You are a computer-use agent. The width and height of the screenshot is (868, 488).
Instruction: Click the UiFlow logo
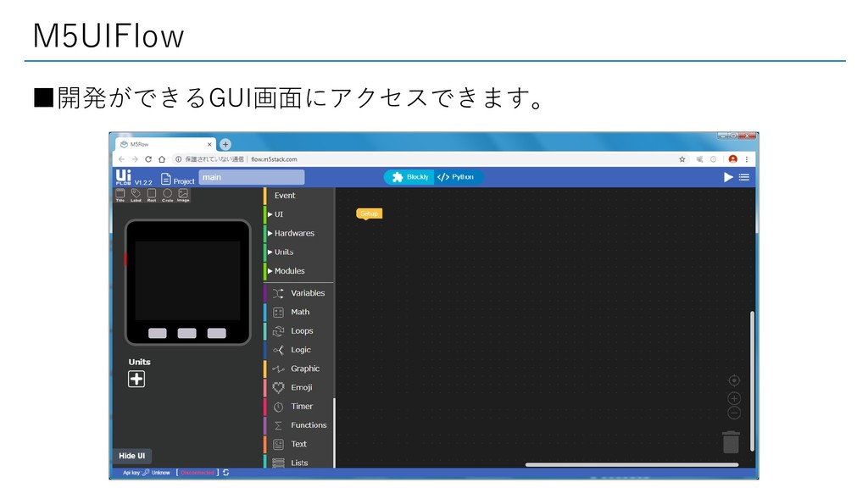[124, 177]
